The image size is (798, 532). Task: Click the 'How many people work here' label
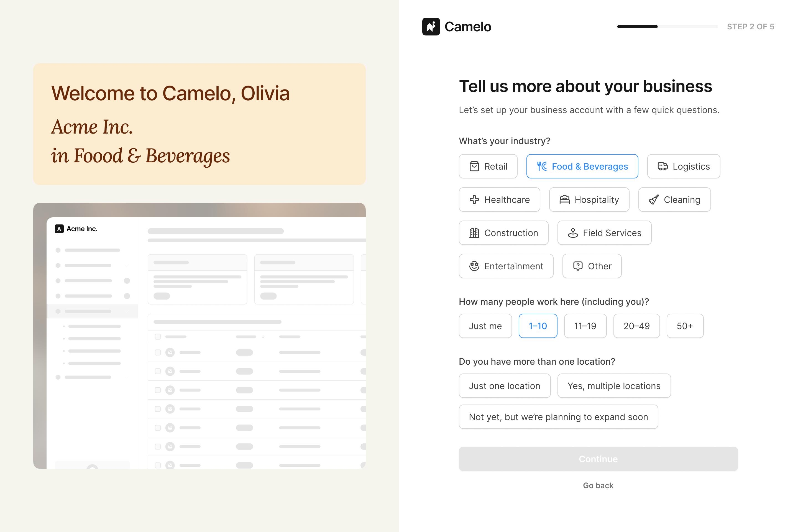[x=554, y=302]
